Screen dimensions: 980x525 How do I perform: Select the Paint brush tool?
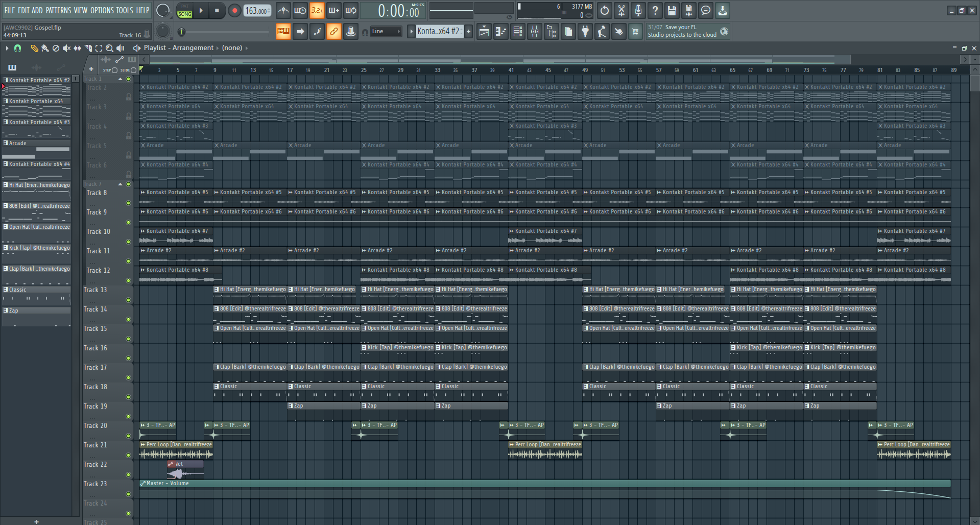pos(45,48)
